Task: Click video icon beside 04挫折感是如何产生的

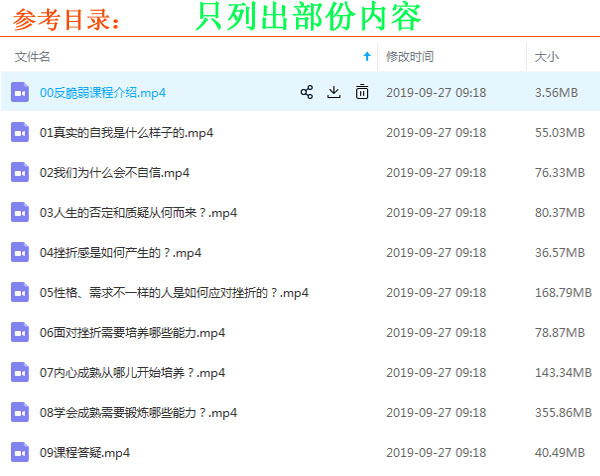Action: click(19, 252)
